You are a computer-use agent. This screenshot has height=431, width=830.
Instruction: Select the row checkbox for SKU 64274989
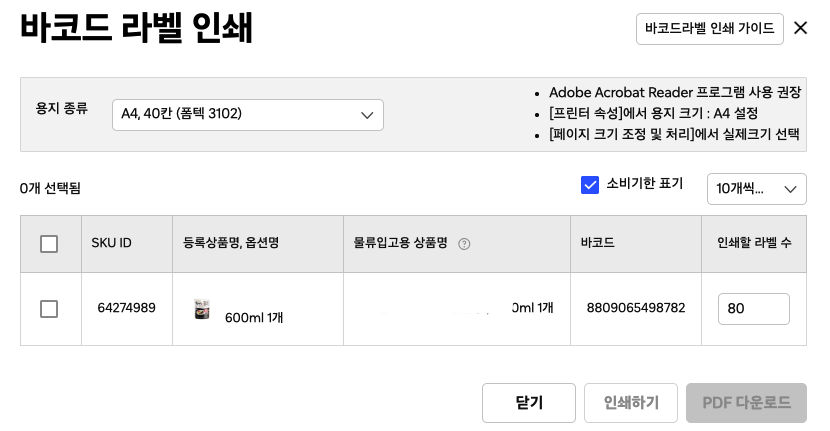pos(49,309)
